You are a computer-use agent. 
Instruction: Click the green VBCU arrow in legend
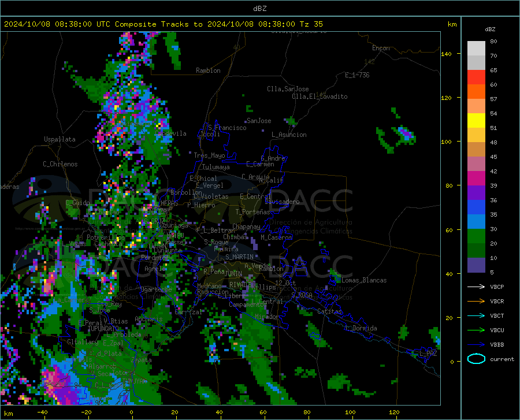476,330
